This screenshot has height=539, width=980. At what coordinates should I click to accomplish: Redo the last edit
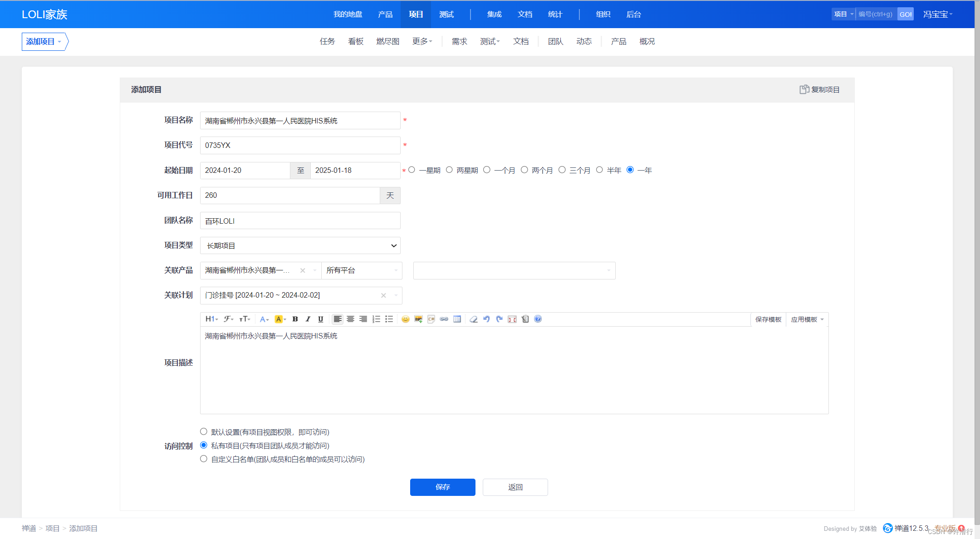pos(499,319)
